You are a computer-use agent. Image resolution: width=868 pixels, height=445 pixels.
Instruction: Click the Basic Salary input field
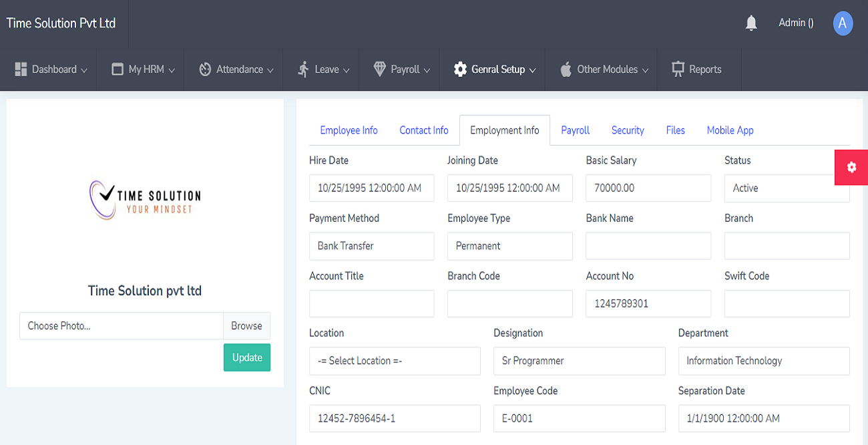coord(648,188)
